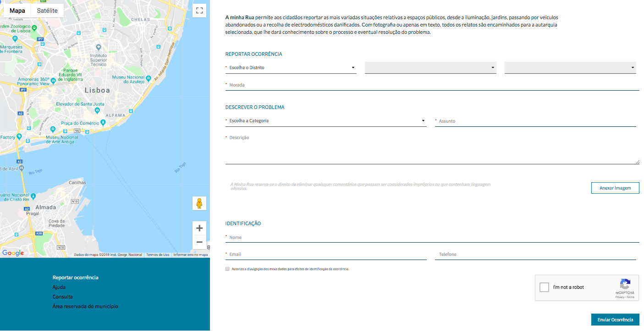The width and height of the screenshot is (644, 331).
Task: Select the Mapa view tab
Action: [17, 11]
